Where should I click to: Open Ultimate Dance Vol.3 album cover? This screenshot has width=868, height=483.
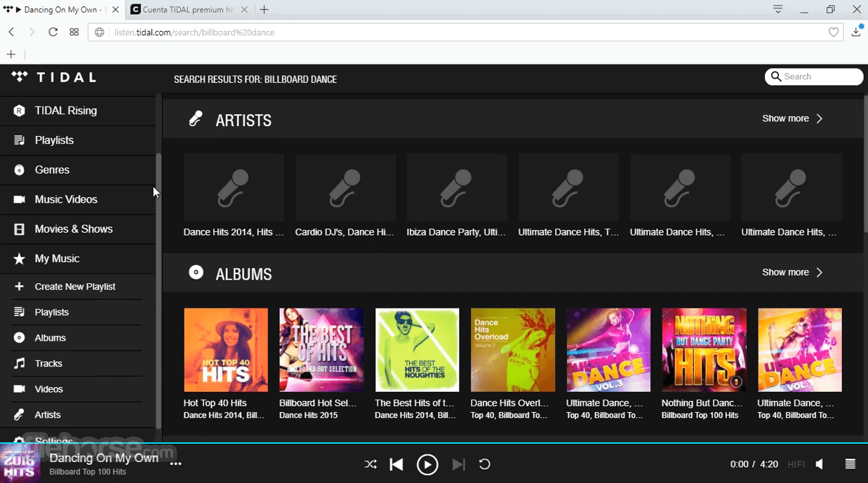pos(608,350)
